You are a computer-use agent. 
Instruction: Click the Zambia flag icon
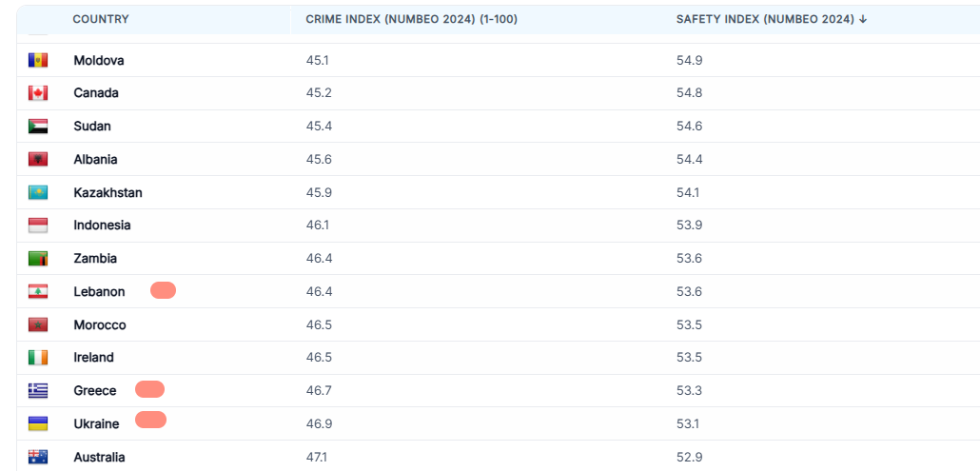[x=37, y=259]
